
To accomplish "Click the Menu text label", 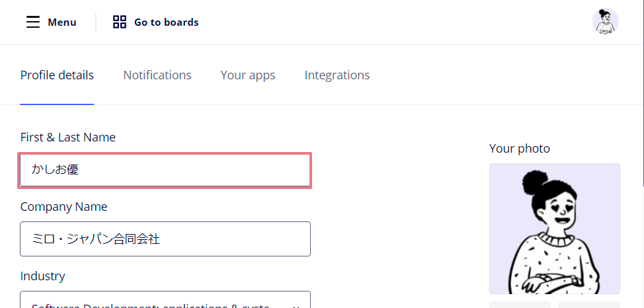I will 62,22.
